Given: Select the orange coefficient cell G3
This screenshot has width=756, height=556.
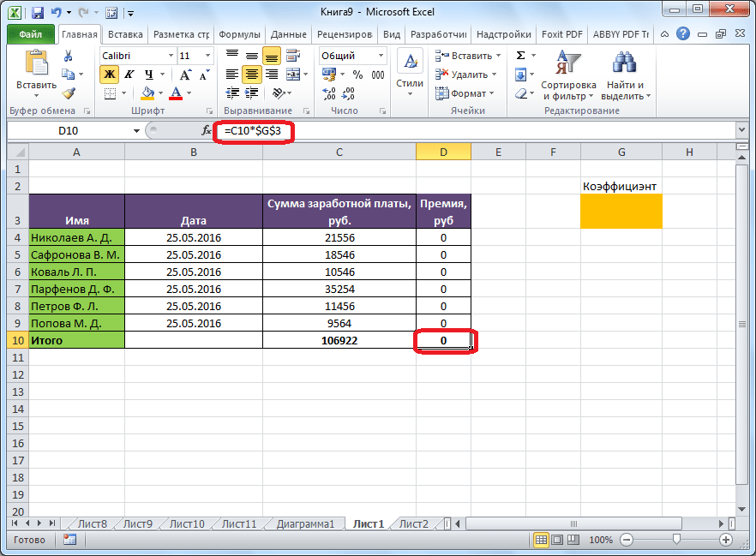Looking at the screenshot, I should tap(621, 211).
